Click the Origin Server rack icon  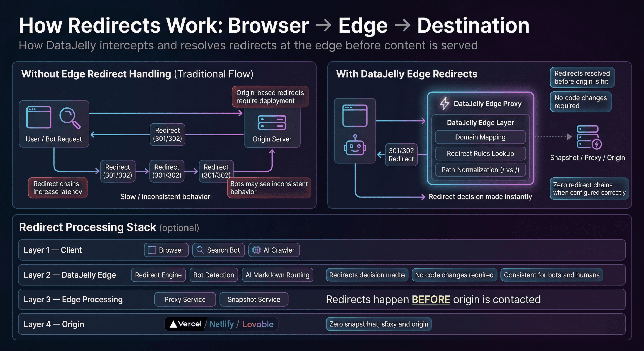click(272, 123)
